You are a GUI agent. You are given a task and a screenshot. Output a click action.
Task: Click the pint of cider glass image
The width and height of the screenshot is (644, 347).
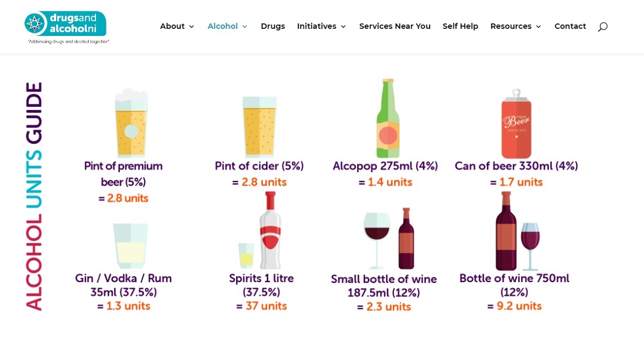pos(260,127)
